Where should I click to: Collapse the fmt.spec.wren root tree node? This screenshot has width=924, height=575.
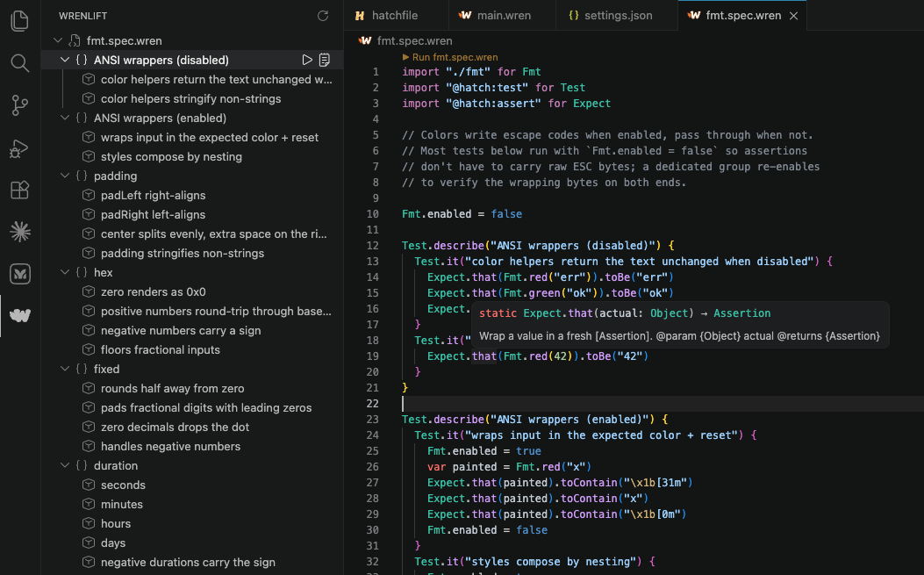58,40
